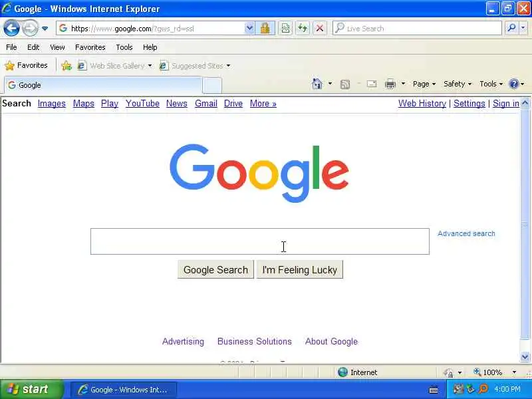Click the Add to Favorites Bar icon

66,65
